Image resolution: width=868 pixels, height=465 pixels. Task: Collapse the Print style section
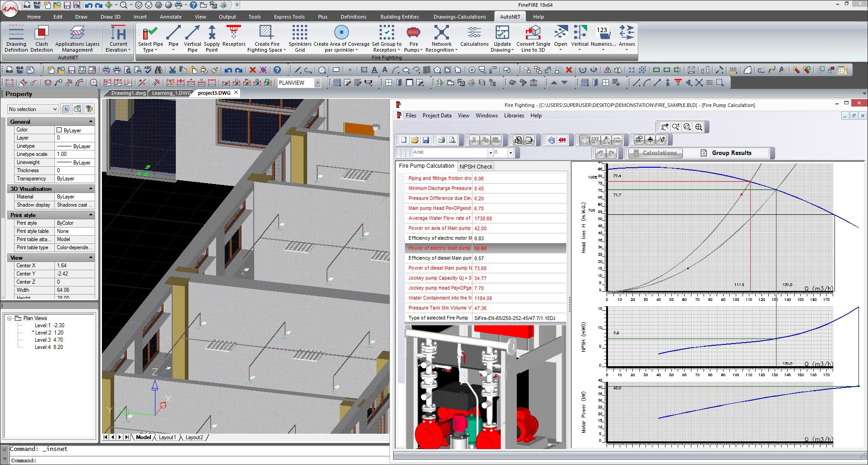click(91, 215)
